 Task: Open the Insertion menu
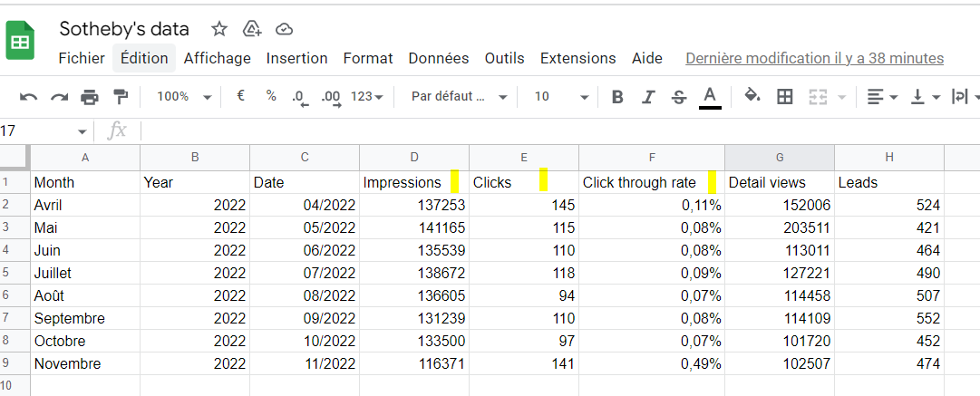tap(296, 58)
